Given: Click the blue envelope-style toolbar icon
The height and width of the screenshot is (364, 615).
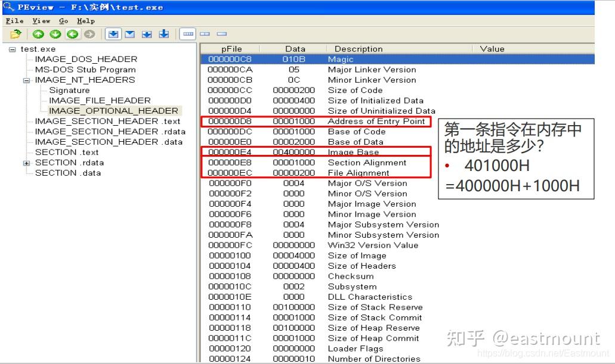Looking at the screenshot, I should 130,33.
